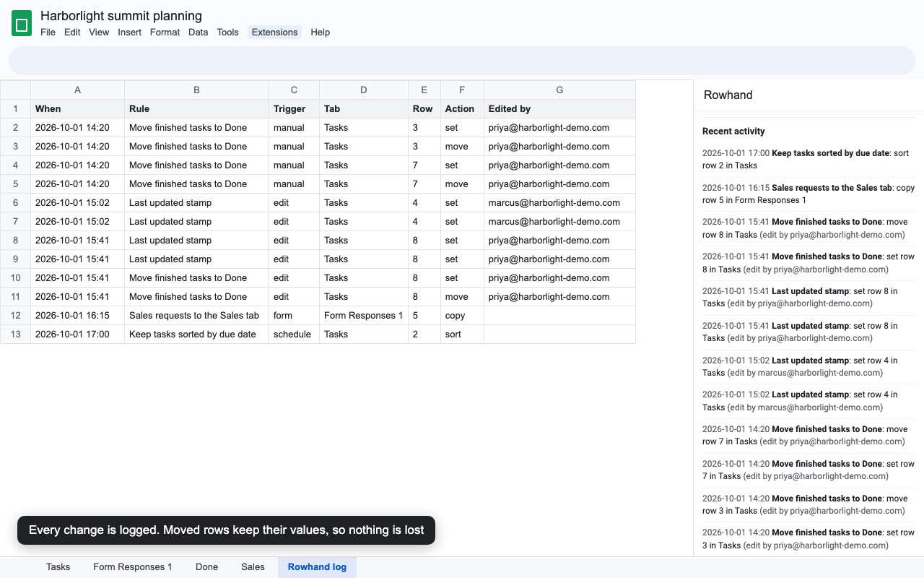Click the "Harborlight summit planning" document title

[x=121, y=16]
